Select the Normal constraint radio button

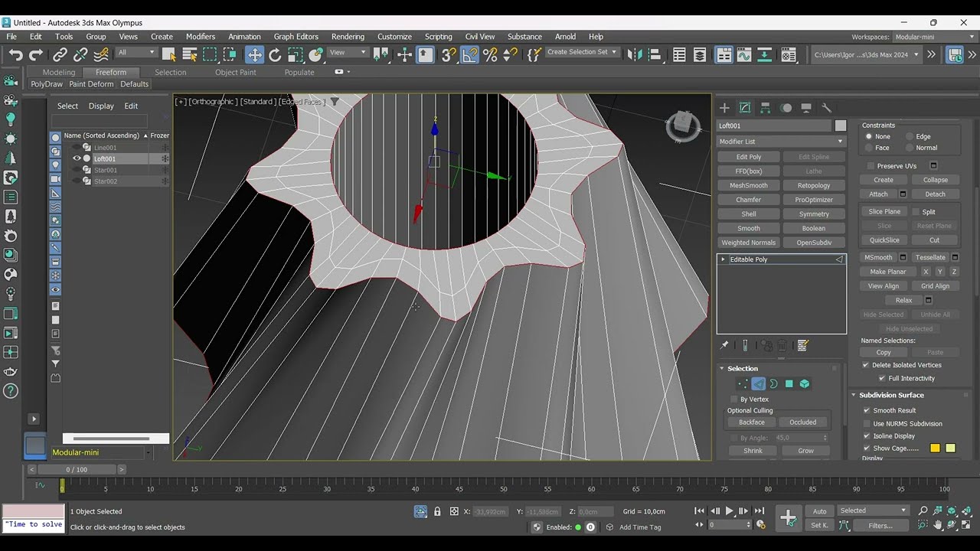910,148
